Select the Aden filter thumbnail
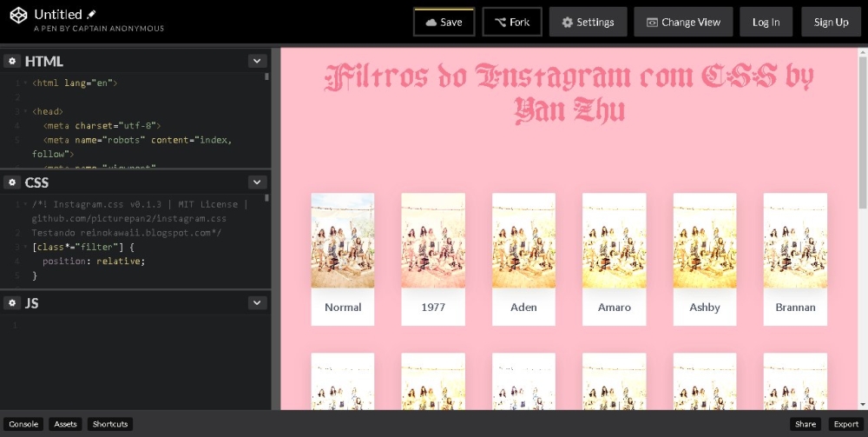This screenshot has width=868, height=437. [523, 241]
